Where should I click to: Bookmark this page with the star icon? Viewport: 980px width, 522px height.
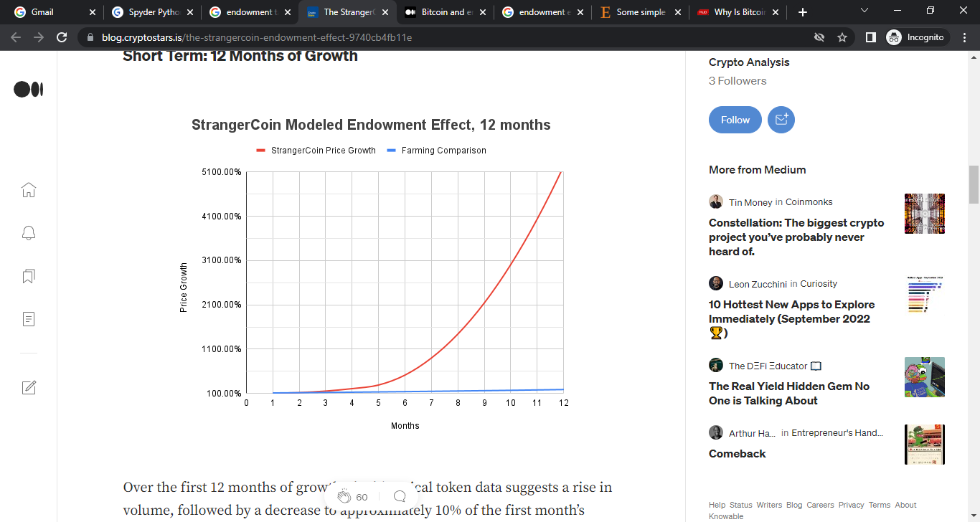(x=842, y=37)
